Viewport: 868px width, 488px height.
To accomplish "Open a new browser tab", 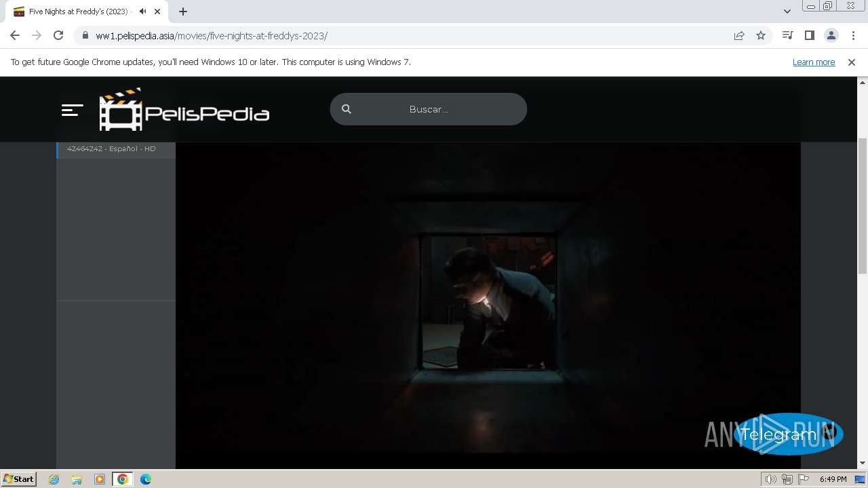I will [183, 12].
